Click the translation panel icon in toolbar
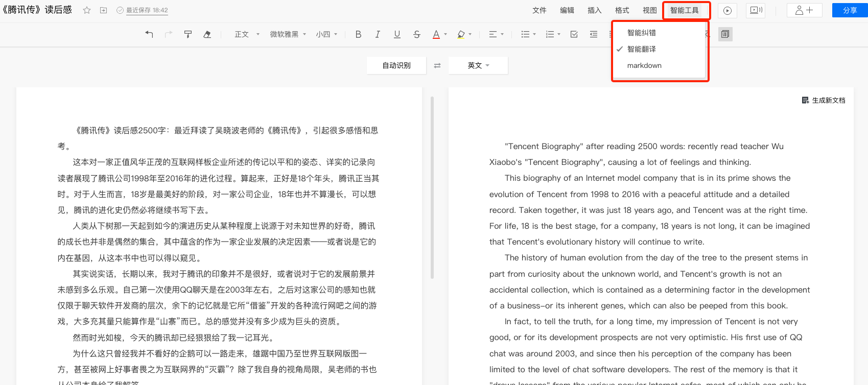Screen dimensions: 868x385 point(725,34)
